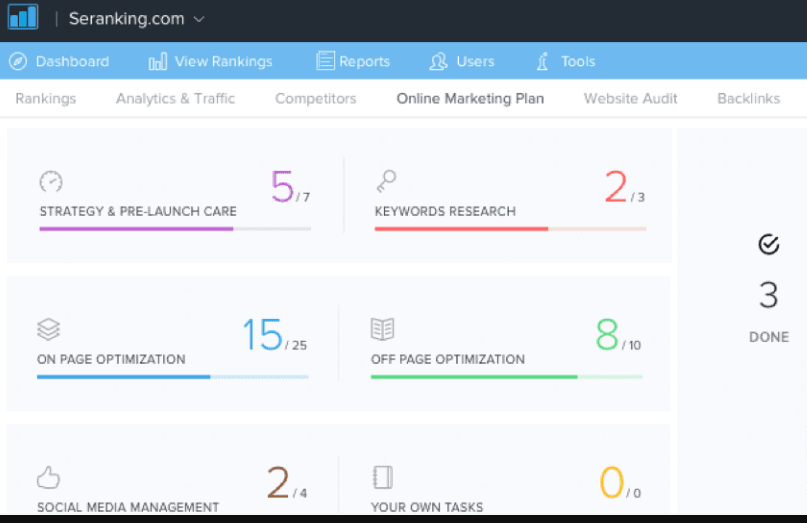Open View Rankings in the top bar
The image size is (807, 523).
210,61
